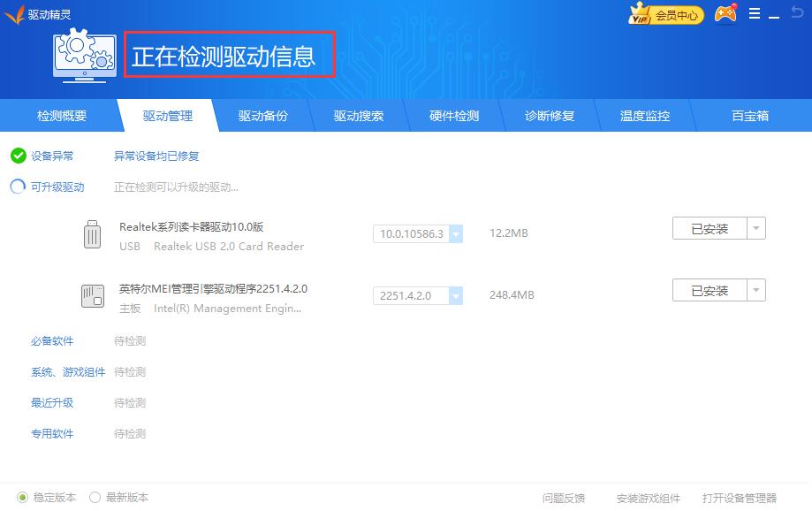The image size is (812, 511).
Task: Click the 会员中心 VIP badge
Action: [x=664, y=13]
